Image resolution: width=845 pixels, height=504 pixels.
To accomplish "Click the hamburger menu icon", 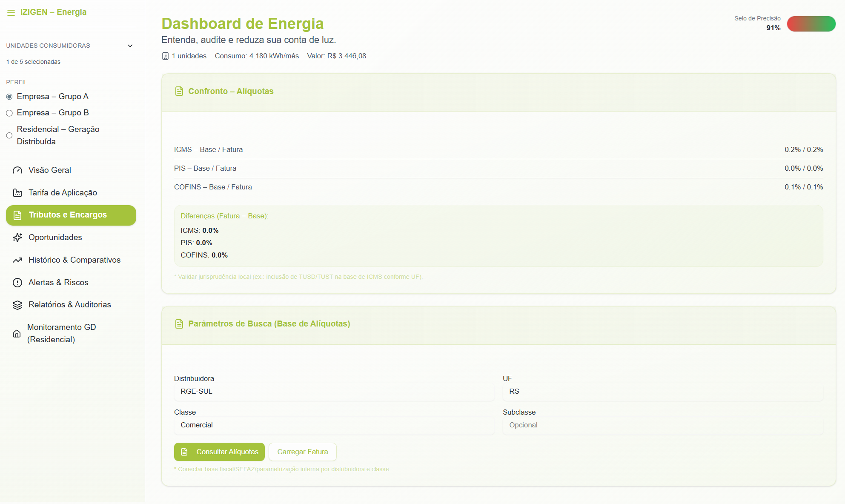I will 11,13.
